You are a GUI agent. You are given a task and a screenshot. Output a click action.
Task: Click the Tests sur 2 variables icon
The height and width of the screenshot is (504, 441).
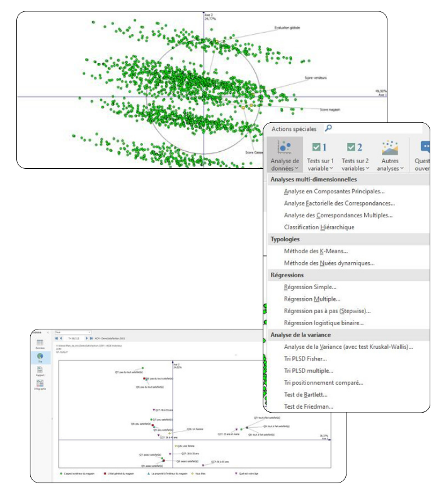(x=355, y=147)
